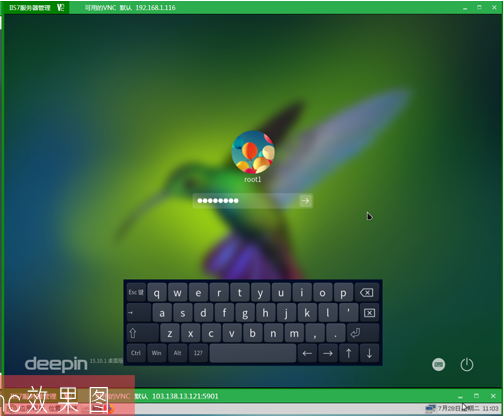This screenshot has height=416, width=503.
Task: Close the 192.168.1.116 VNC window
Action: coord(494,7)
